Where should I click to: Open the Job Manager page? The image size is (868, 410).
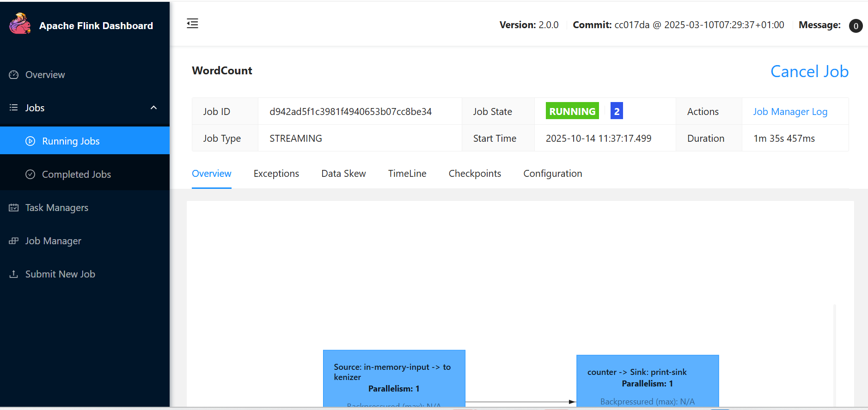click(85, 241)
